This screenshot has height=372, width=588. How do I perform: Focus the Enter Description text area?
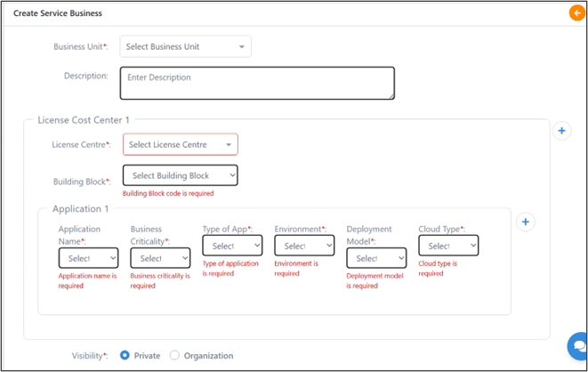(x=257, y=84)
